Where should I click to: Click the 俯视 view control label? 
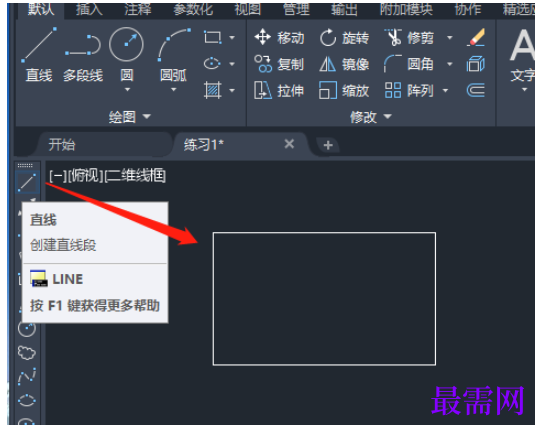point(85,176)
